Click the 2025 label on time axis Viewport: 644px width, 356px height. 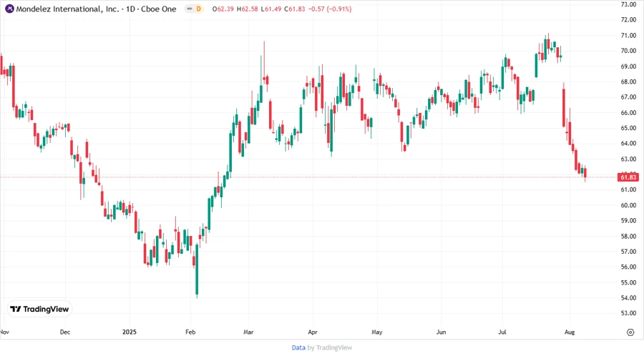pos(130,332)
